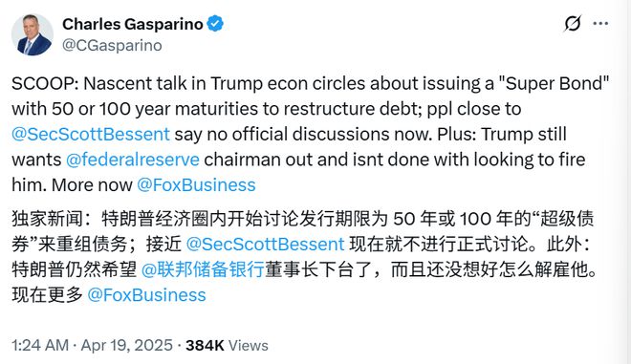Open the Grok explain-post icon
This screenshot has height=364, width=631.
click(x=573, y=23)
